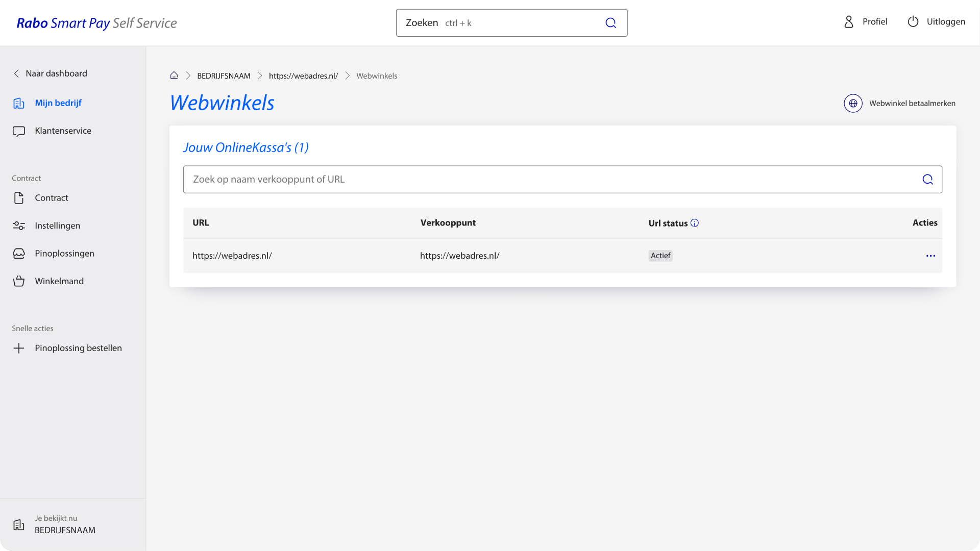Click the back chevron next to Naar dashboard
The width and height of the screenshot is (980, 551).
[x=17, y=73]
